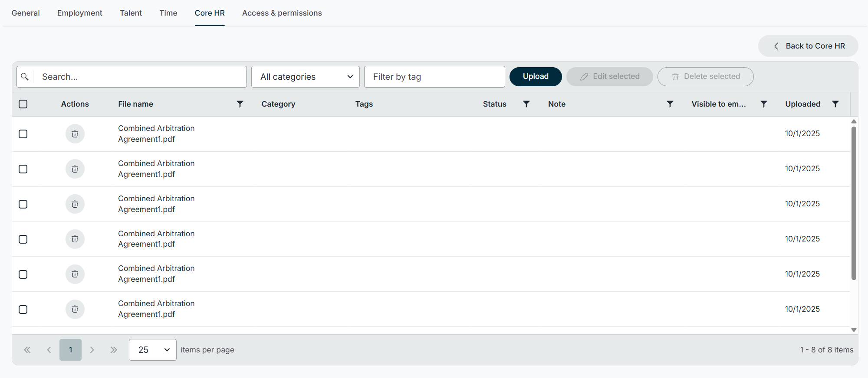Click the Delete selected button
The width and height of the screenshot is (868, 378).
pos(706,76)
